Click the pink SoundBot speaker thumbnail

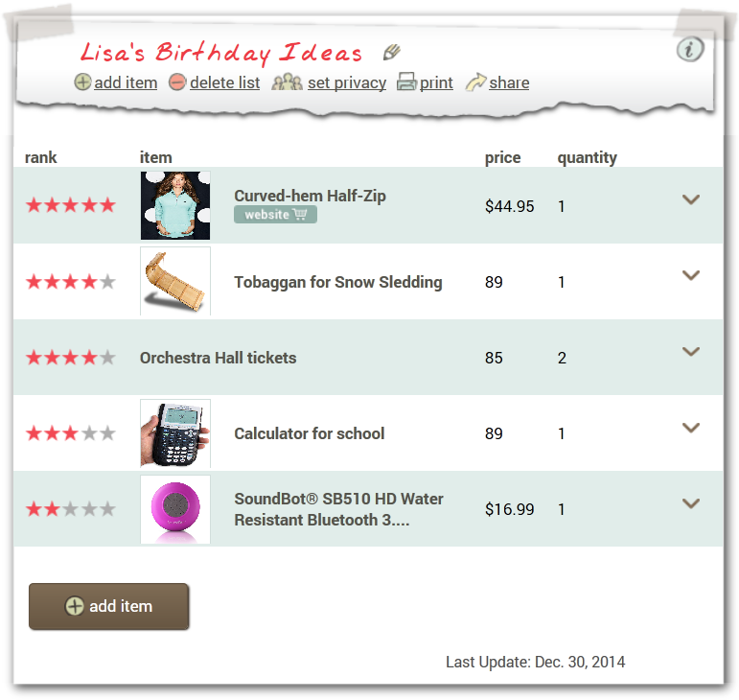point(175,509)
